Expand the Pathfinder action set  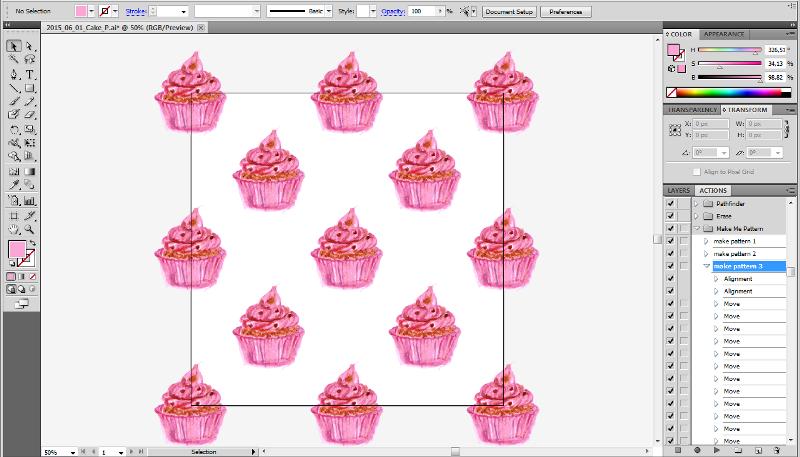click(x=696, y=204)
